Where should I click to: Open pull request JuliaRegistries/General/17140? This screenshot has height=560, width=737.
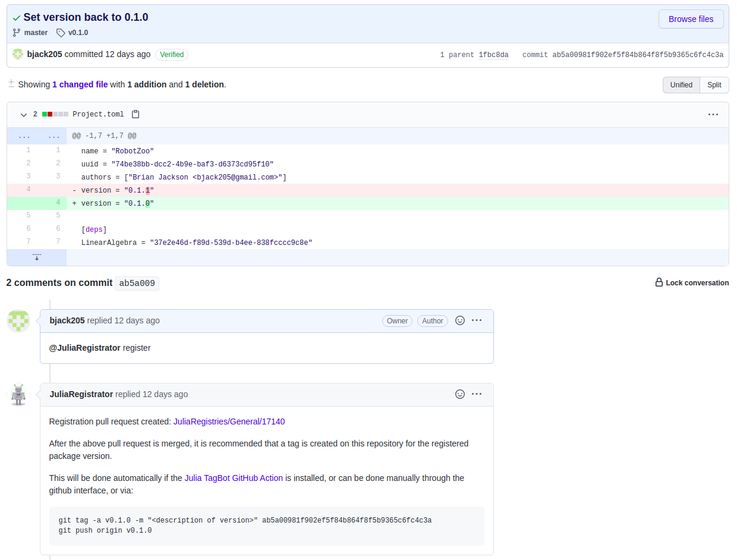(229, 421)
